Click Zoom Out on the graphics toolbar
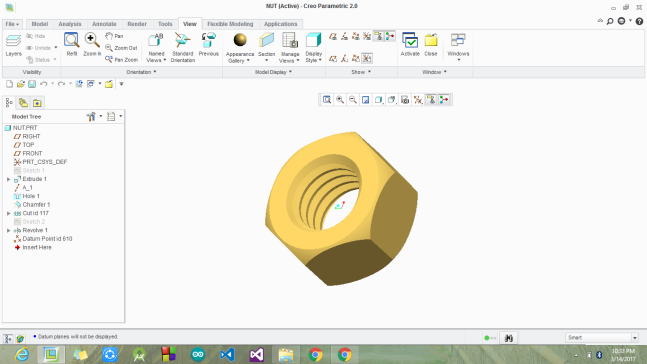 pyautogui.click(x=352, y=100)
